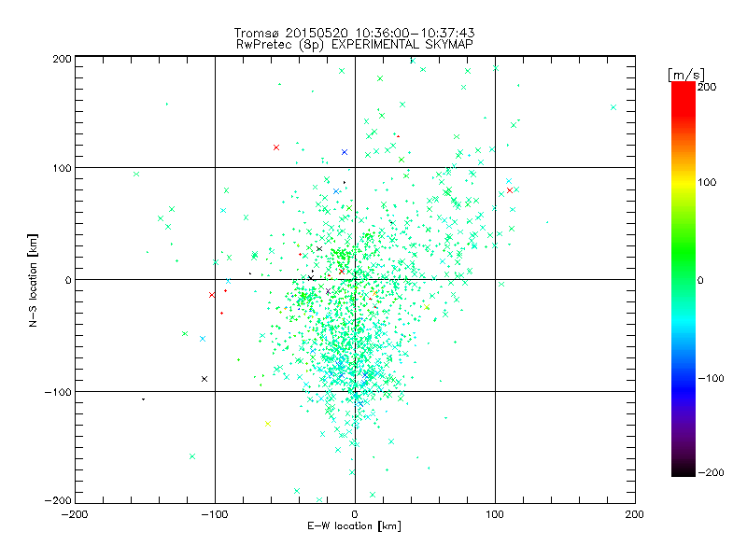Click the colorbar label '-100'
747x560 pixels.
711,378
